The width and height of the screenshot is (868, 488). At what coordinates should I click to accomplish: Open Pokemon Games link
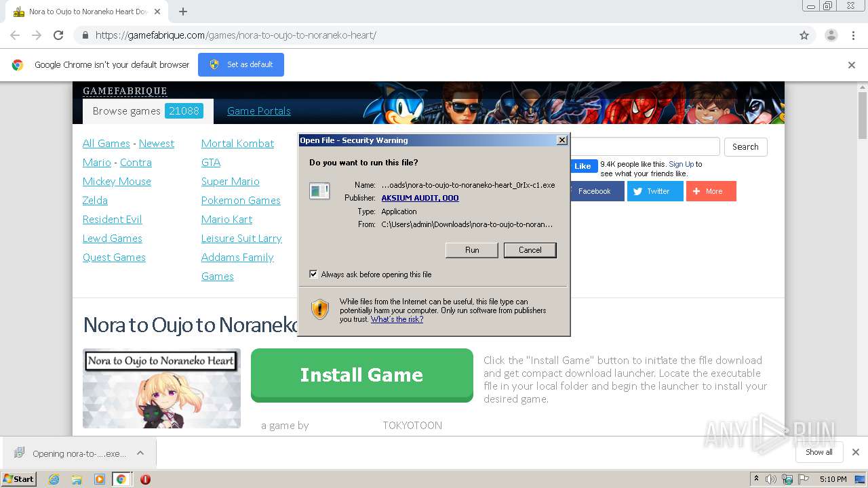click(x=241, y=201)
